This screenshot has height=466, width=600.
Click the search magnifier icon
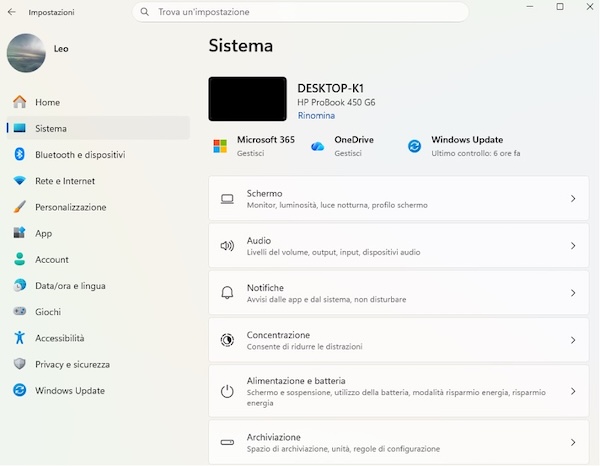tap(144, 12)
